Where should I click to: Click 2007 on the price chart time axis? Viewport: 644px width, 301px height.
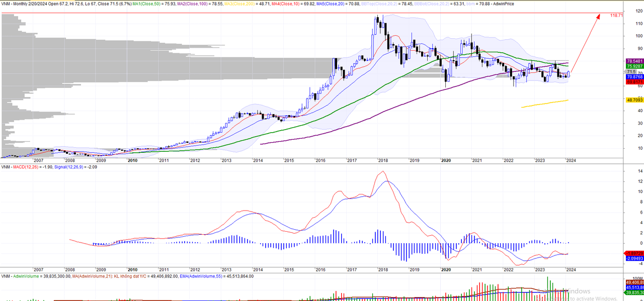(x=38, y=161)
